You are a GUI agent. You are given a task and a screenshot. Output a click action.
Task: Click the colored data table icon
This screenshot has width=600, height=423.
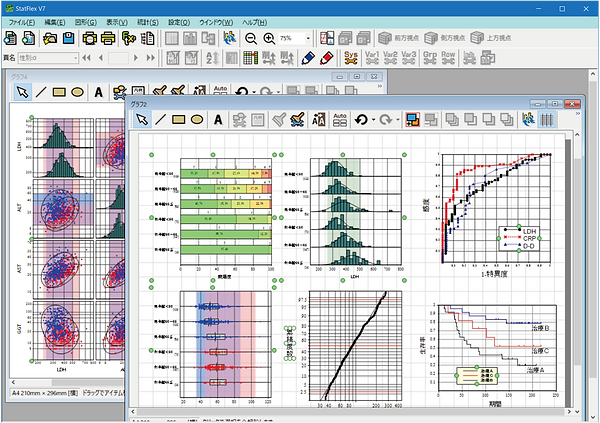click(251, 58)
